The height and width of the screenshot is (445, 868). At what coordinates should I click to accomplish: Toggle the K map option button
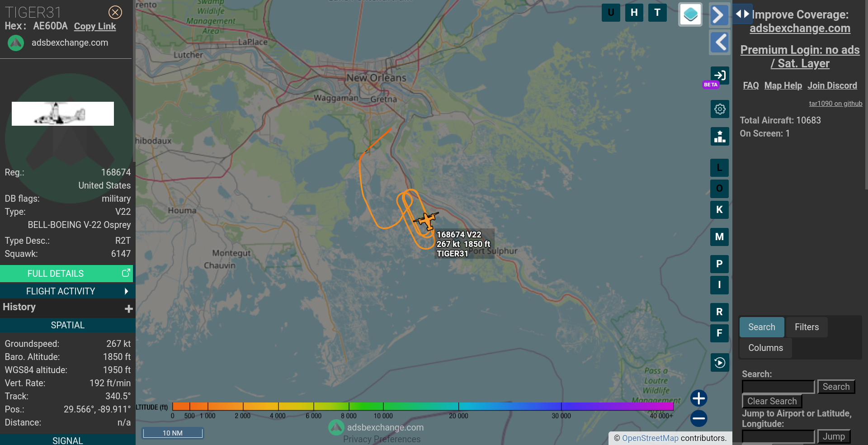point(719,210)
